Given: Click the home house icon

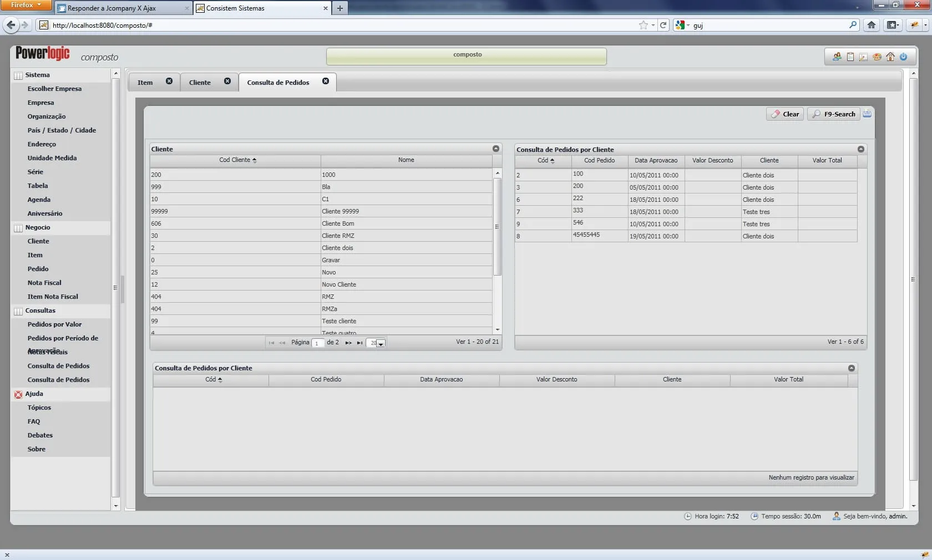Looking at the screenshot, I should point(890,57).
